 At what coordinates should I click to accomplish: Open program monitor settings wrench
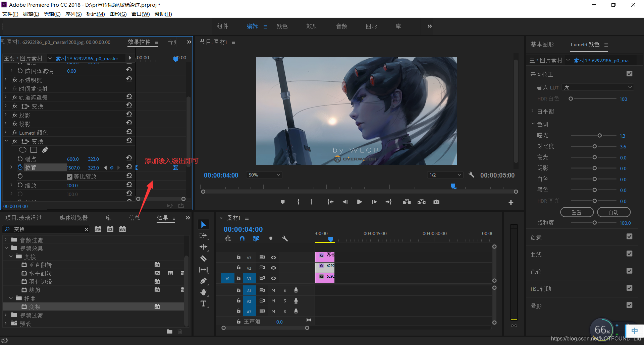471,175
